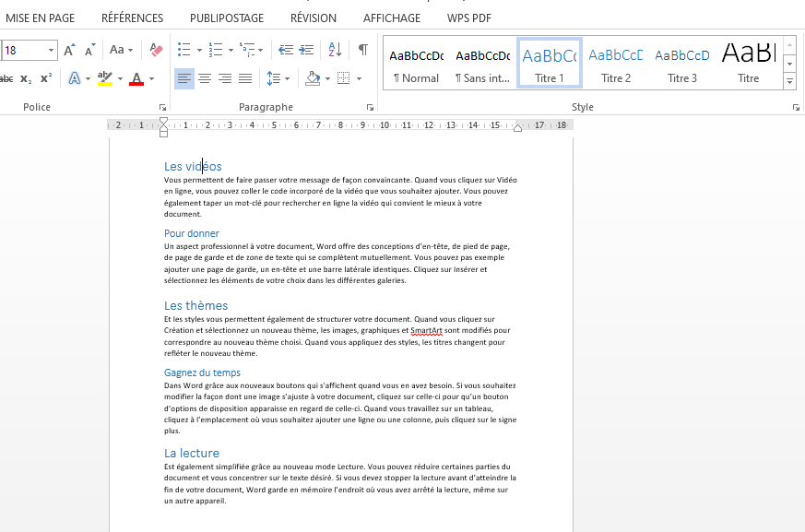The height and width of the screenshot is (532, 805).
Task: Open the bullet list style dropdown arrow
Action: pos(199,50)
